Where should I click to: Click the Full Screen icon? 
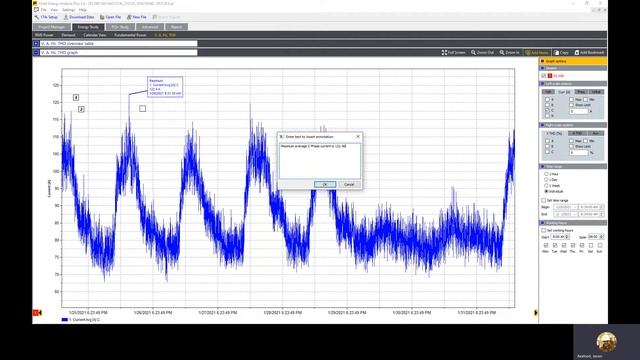coord(444,53)
